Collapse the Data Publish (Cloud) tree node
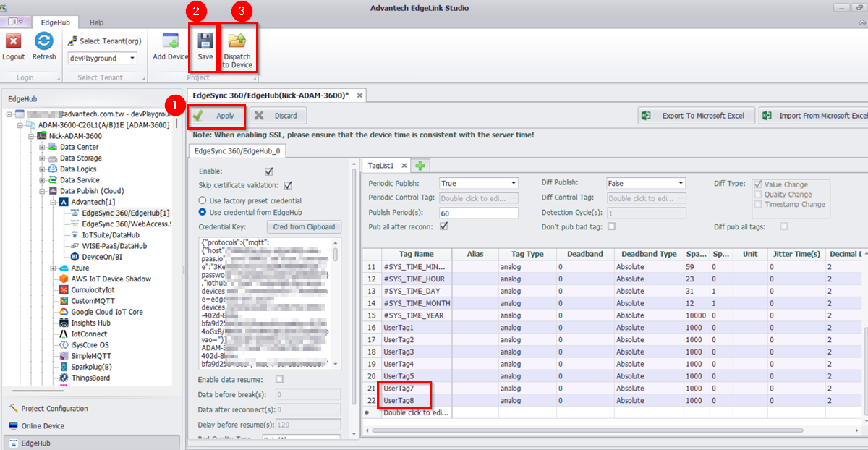The height and width of the screenshot is (450, 868). point(43,191)
